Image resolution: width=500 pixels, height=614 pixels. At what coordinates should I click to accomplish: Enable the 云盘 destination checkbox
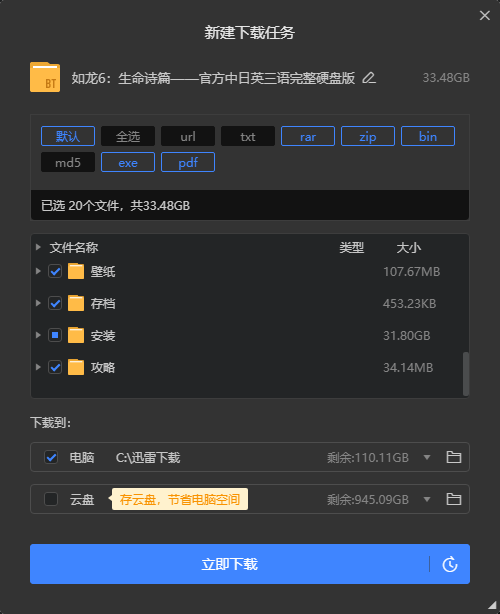pyautogui.click(x=51, y=499)
